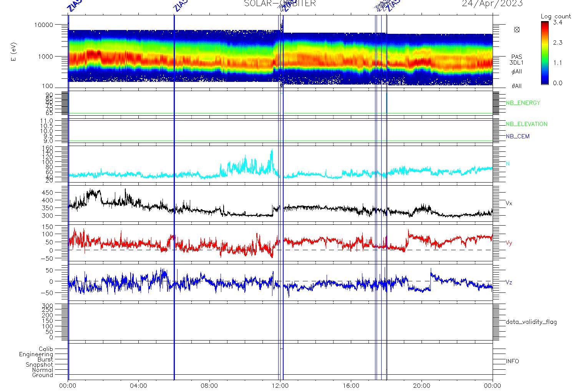Click the 'θAll' label
Viewport: 581px width, 392px height.
coord(517,86)
